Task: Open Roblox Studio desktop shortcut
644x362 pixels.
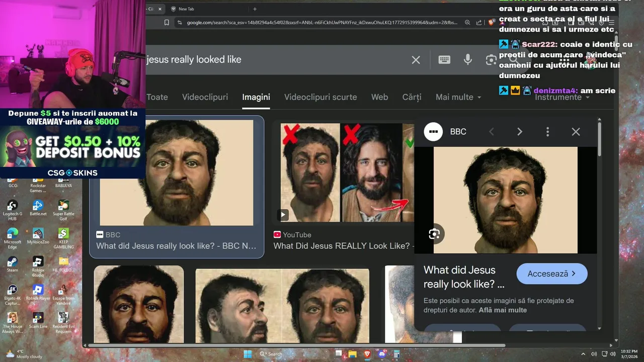Action: pos(38,266)
